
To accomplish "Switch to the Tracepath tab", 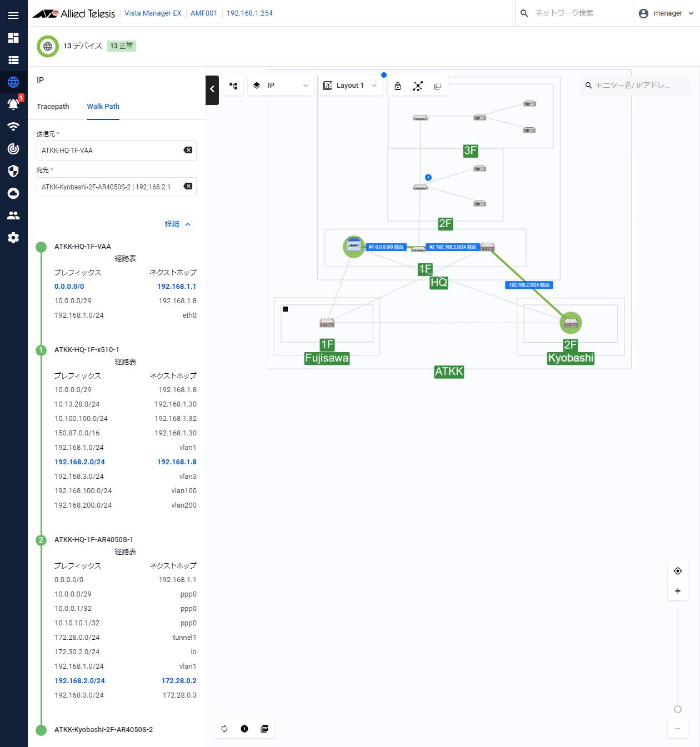I will 53,107.
